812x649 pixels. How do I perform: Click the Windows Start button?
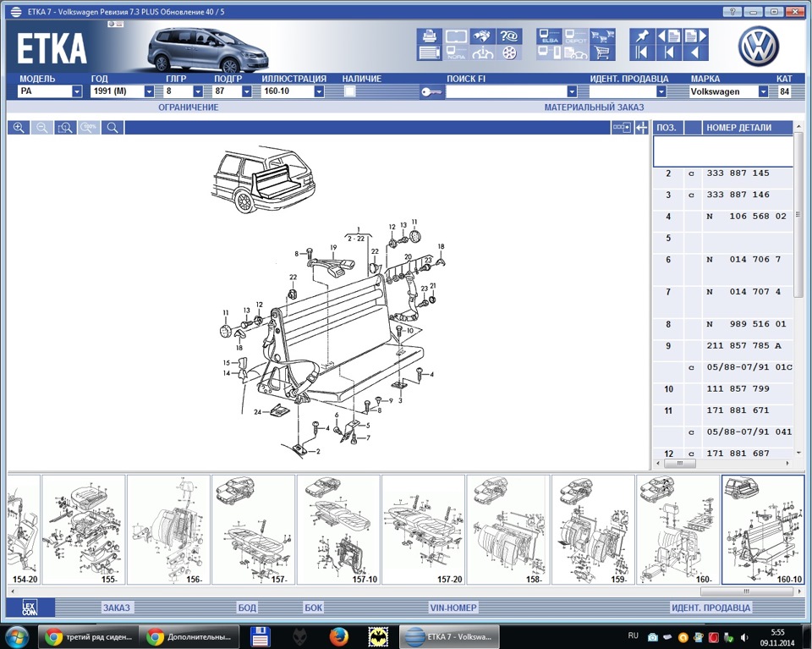(17, 636)
